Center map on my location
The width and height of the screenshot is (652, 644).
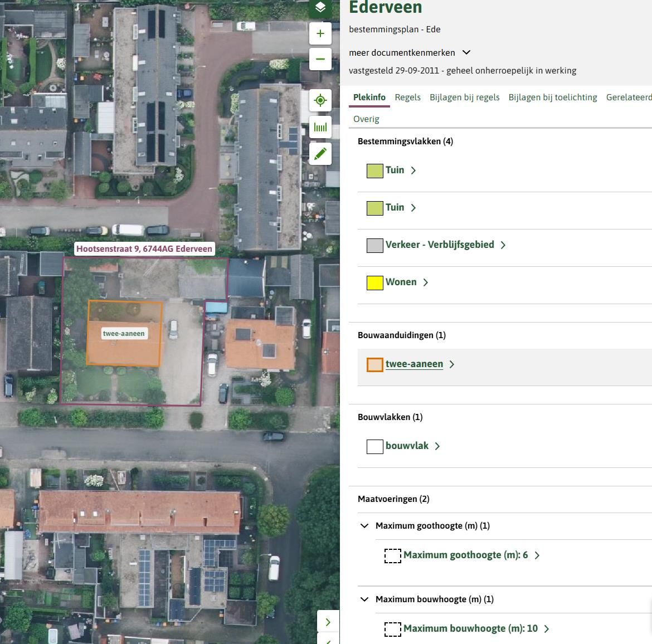pos(320,100)
